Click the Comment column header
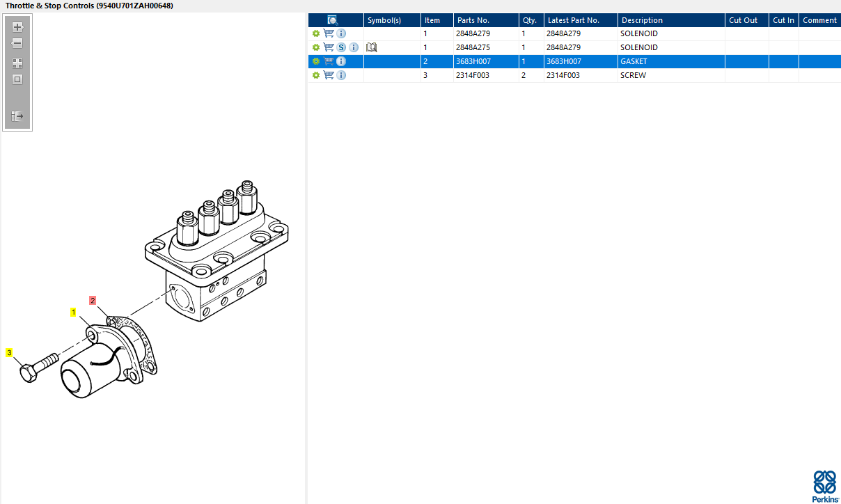The width and height of the screenshot is (841, 504). 820,20
